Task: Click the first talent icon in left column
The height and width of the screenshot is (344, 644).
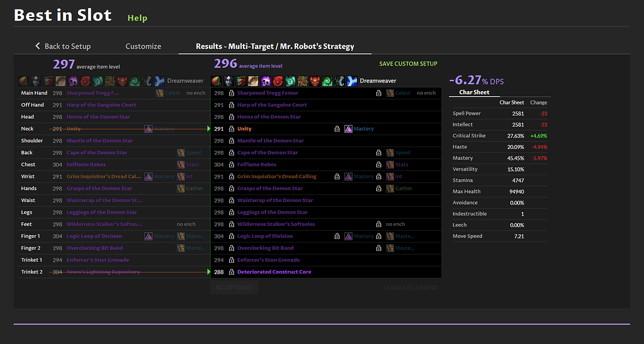Action: (23, 81)
